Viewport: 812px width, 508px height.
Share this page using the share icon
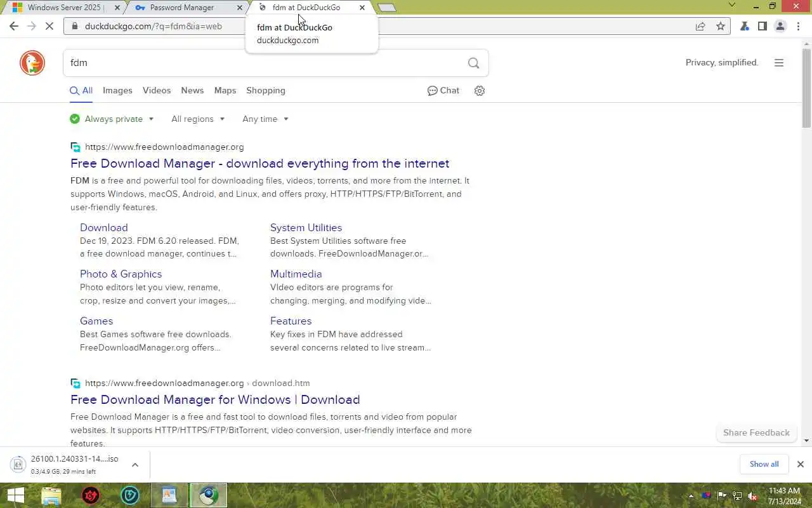tap(700, 26)
